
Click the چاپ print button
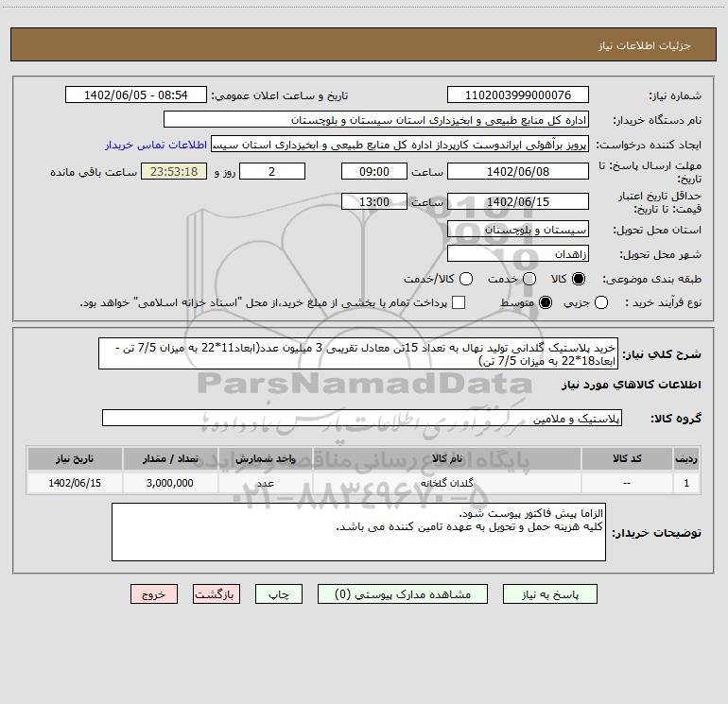tap(279, 594)
